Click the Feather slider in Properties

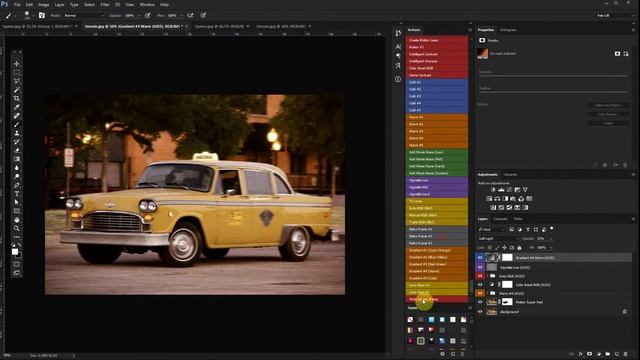point(553,92)
